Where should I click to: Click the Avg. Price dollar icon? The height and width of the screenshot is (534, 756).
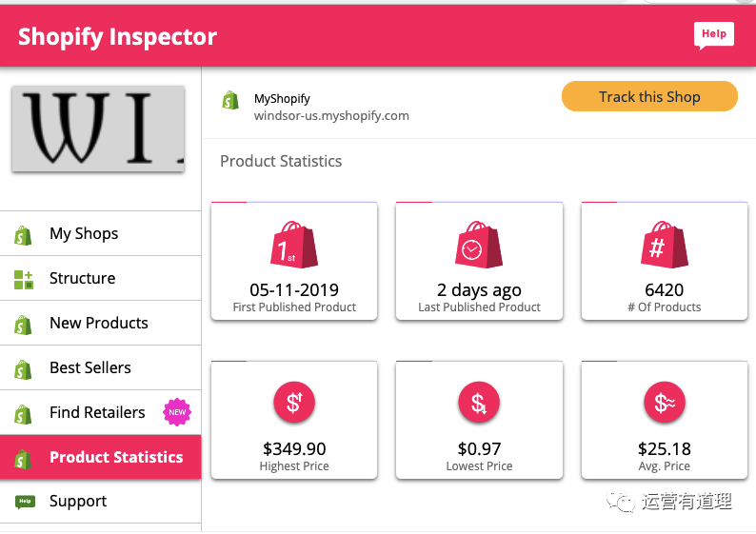[x=665, y=403]
